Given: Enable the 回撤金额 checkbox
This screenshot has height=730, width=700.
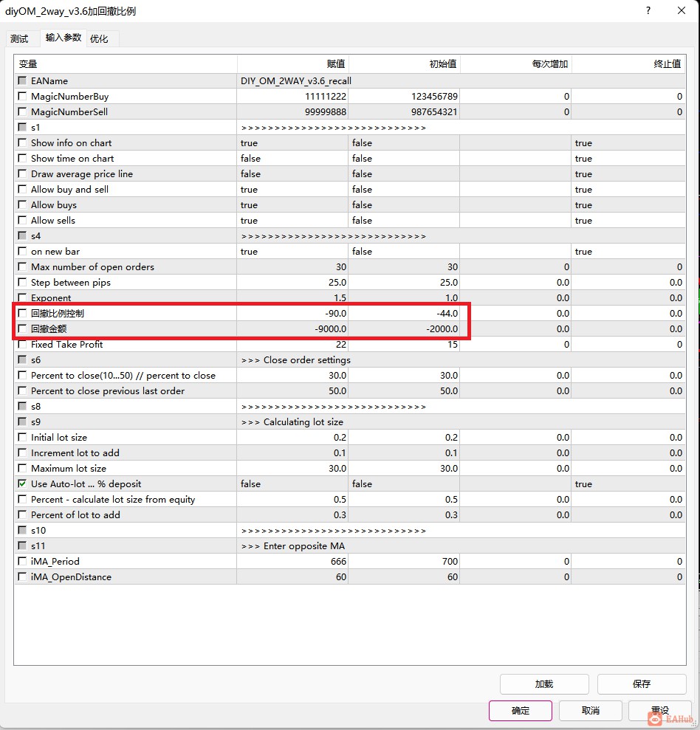Looking at the screenshot, I should pyautogui.click(x=22, y=328).
